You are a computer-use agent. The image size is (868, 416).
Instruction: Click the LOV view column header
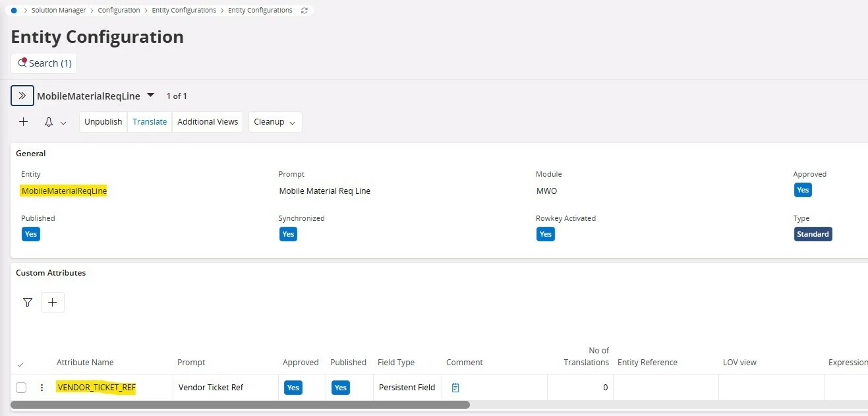(x=739, y=363)
